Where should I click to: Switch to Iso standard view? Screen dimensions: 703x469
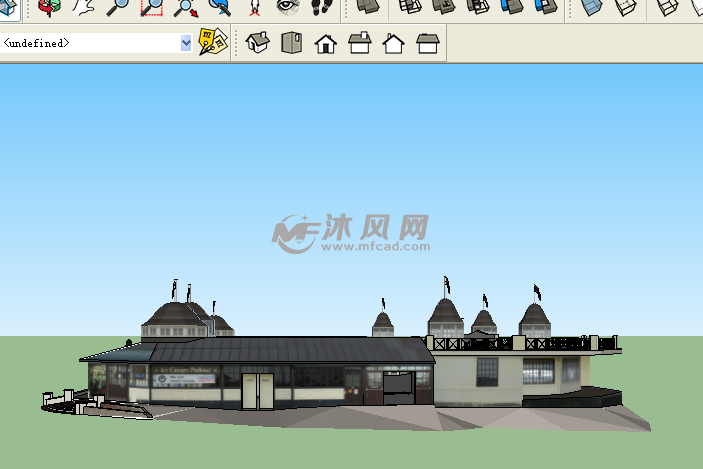[257, 43]
